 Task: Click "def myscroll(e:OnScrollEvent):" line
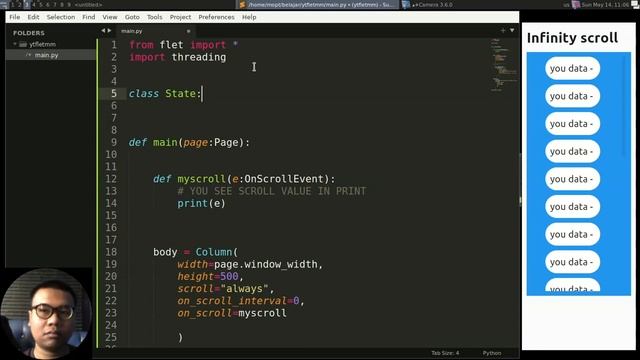pos(244,179)
